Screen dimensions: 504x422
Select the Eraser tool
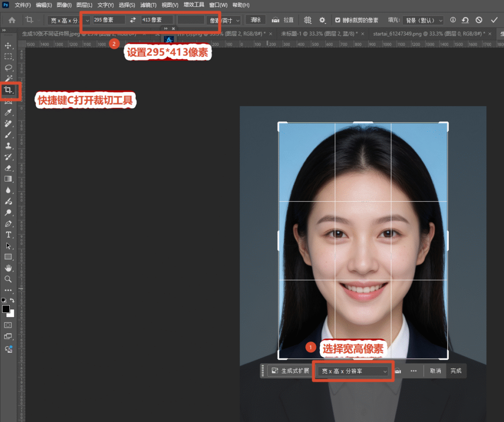(8, 168)
